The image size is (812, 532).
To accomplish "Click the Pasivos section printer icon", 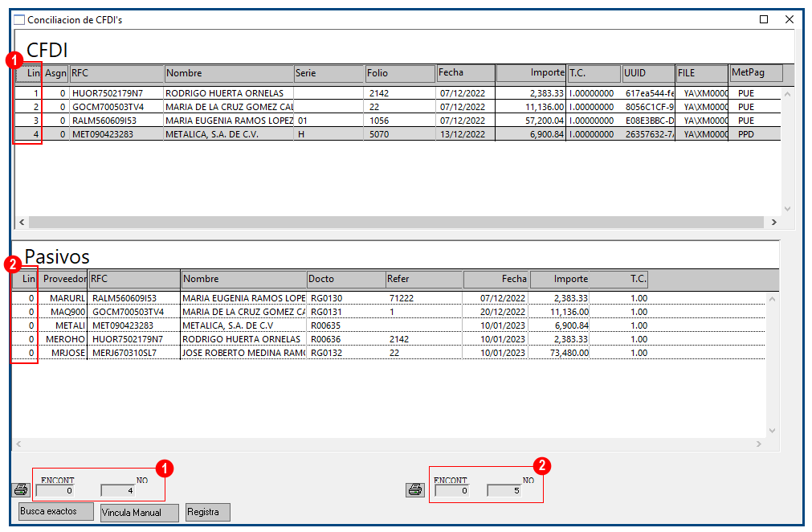I will pos(414,489).
